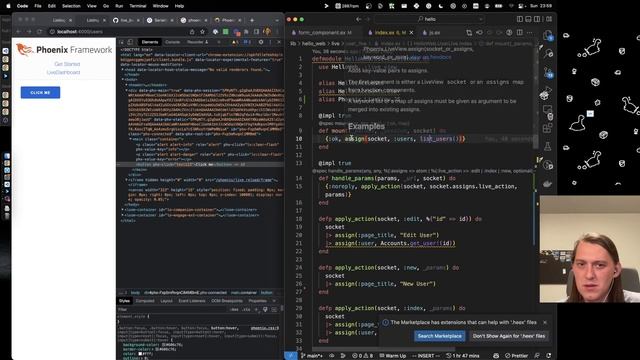This screenshot has height=360, width=640.
Task: Open DevTools more options kebab menu
Action: tap(270, 42)
